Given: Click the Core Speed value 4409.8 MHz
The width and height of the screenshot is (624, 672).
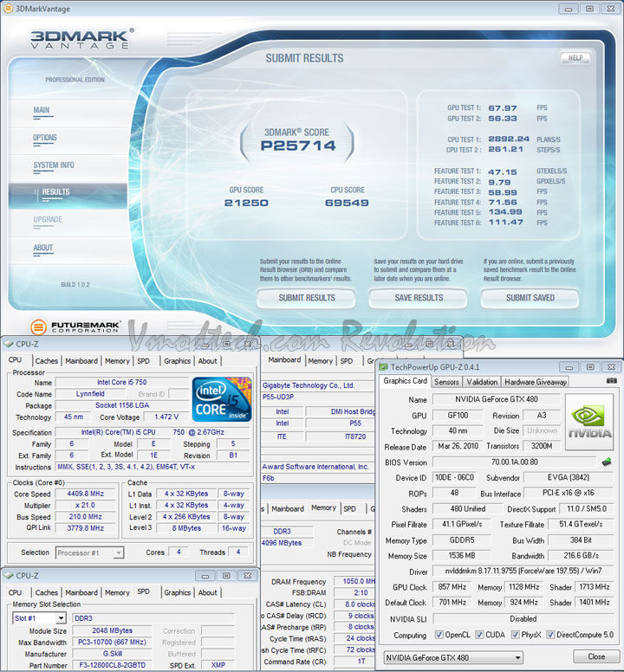Looking at the screenshot, I should [85, 494].
